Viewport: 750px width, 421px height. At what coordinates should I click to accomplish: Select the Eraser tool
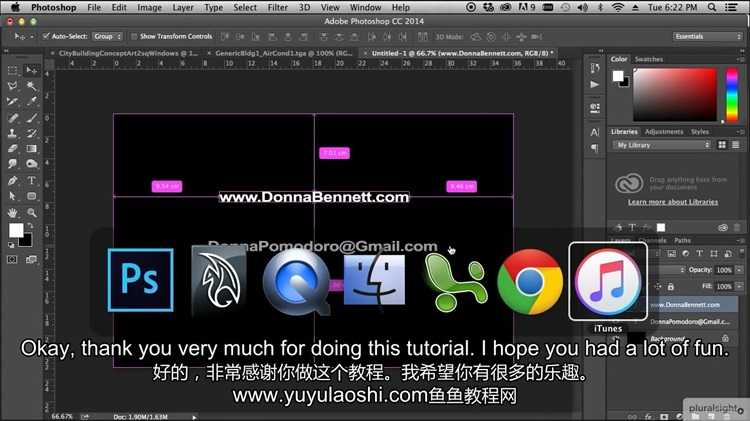(13, 149)
